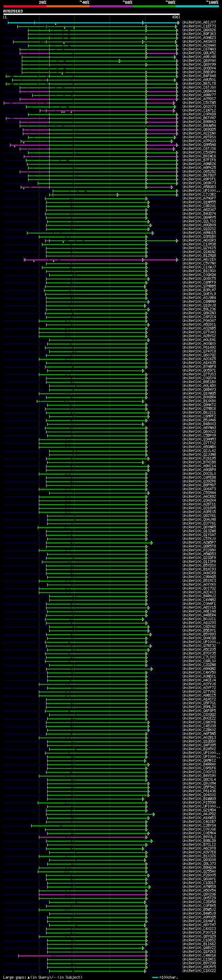Select the UniRef100_C1N712 label
222x980 pixels.
click(199, 110)
